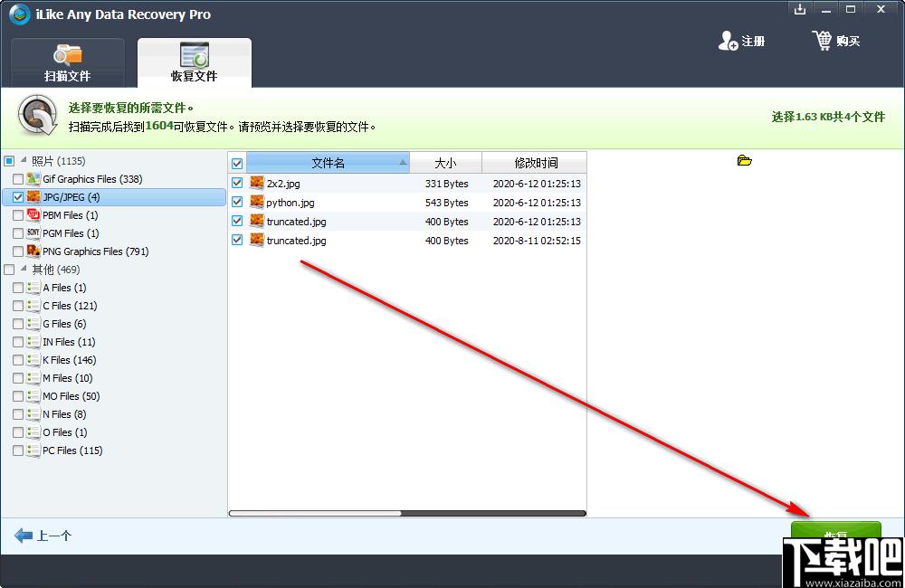905x588 pixels.
Task: Click the 2x2.jpg file thumbnail icon
Action: [257, 183]
